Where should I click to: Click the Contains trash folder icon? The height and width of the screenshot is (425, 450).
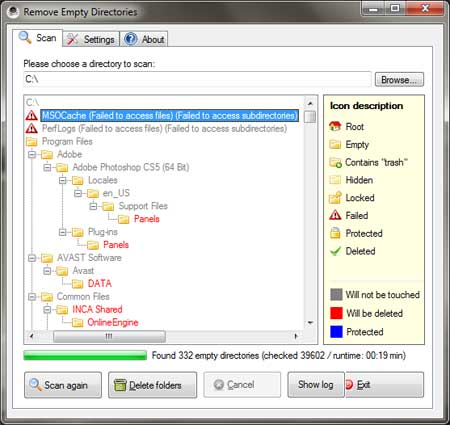335,162
